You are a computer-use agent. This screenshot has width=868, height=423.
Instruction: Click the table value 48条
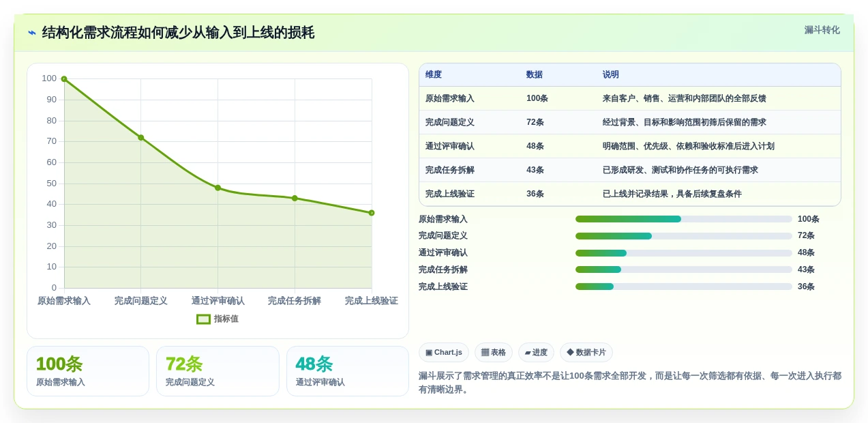pos(535,146)
